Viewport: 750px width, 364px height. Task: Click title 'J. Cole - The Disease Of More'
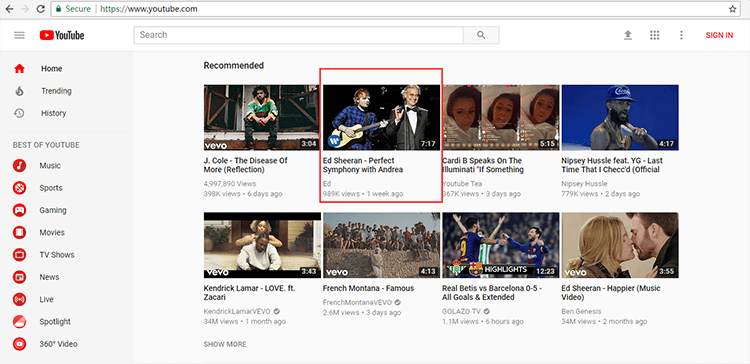click(x=245, y=165)
